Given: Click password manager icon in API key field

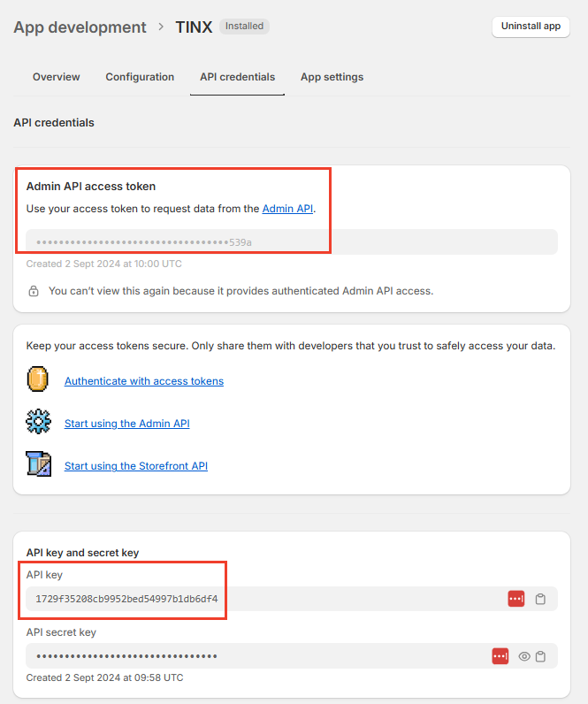Looking at the screenshot, I should coord(516,600).
